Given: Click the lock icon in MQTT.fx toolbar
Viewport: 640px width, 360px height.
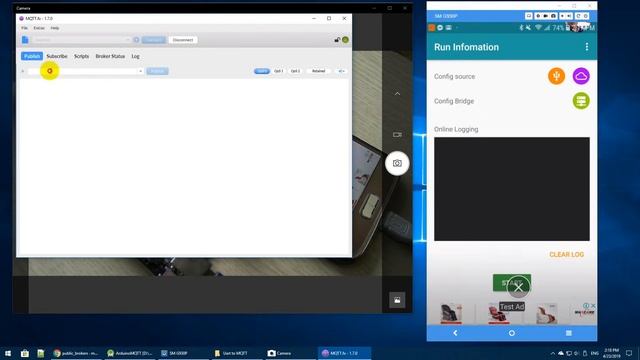Looking at the screenshot, I should coord(337,40).
